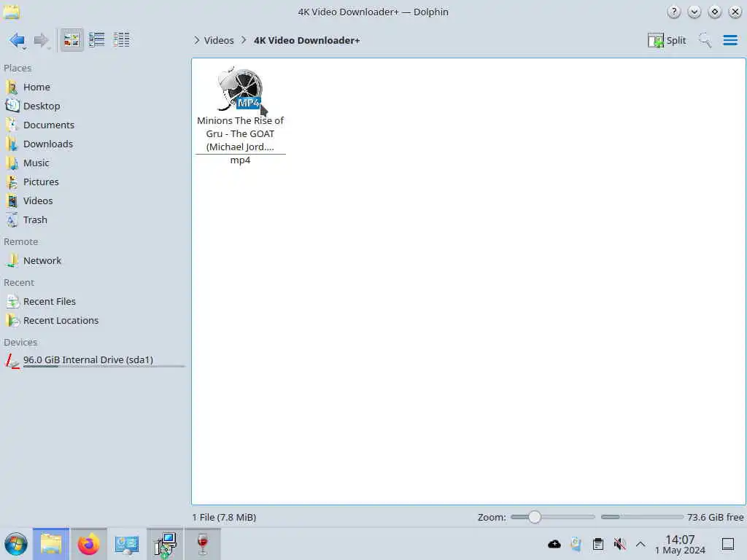Open Documents in Places panel
The width and height of the screenshot is (747, 560).
[x=49, y=125]
